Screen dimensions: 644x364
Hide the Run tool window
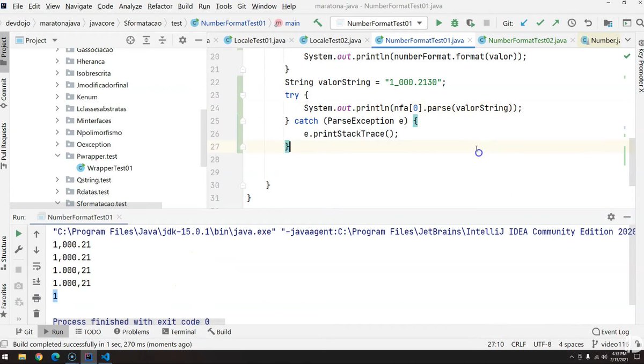[x=627, y=217]
